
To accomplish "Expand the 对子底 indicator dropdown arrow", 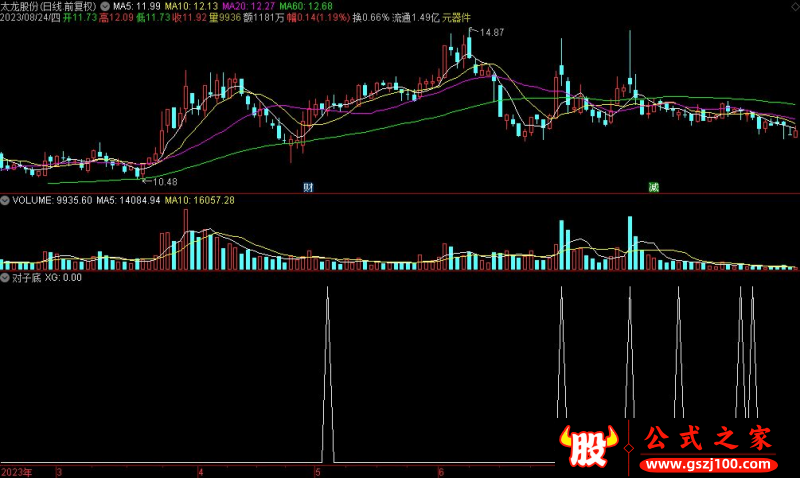I will (5, 278).
